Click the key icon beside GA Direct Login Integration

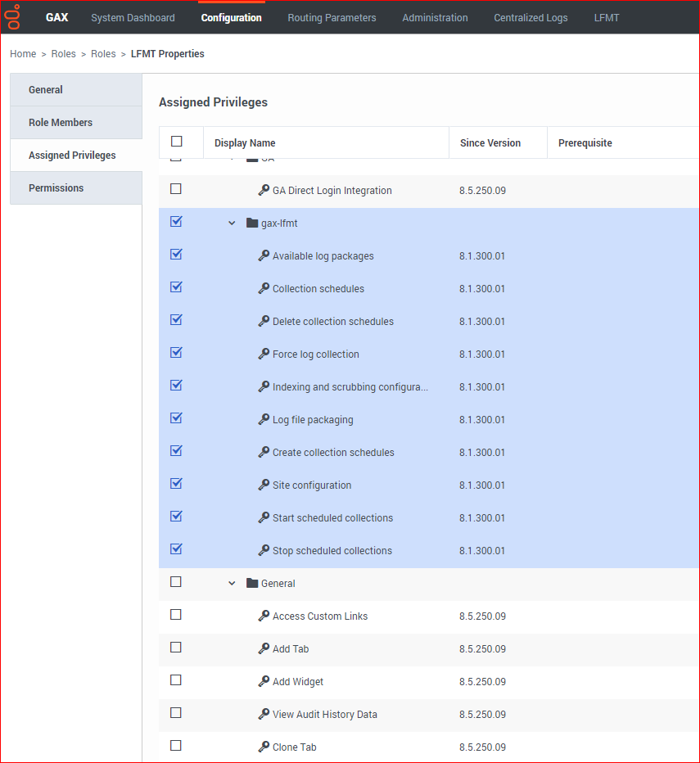point(264,189)
